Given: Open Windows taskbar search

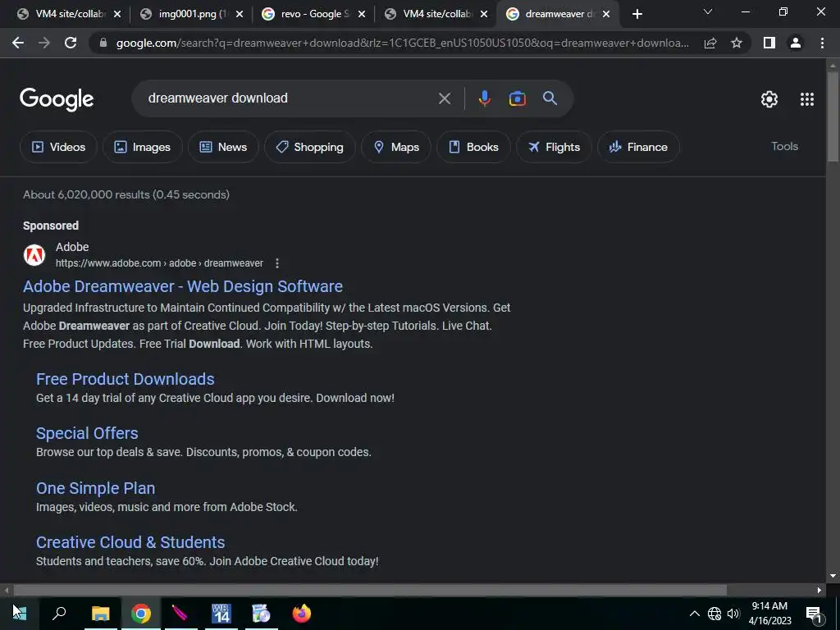Looking at the screenshot, I should (59, 614).
